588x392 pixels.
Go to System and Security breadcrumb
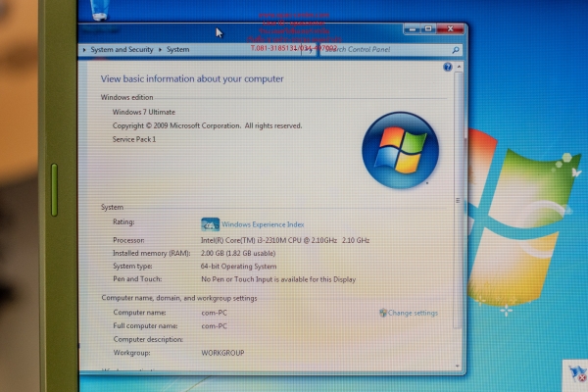[122, 50]
